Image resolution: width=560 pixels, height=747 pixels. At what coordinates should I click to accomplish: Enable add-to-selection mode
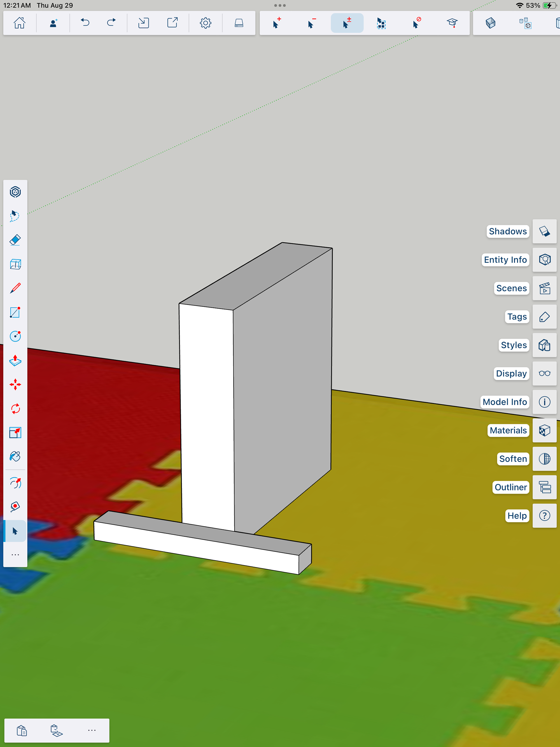click(x=276, y=23)
